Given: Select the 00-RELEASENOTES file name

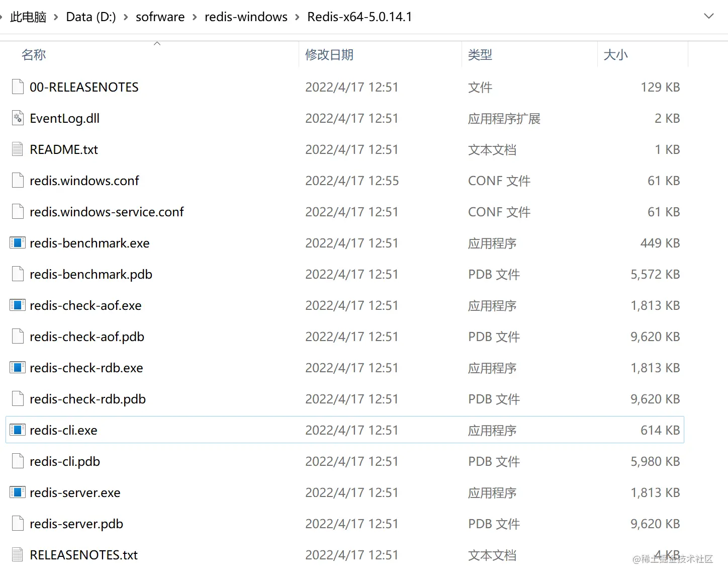Looking at the screenshot, I should 84,87.
